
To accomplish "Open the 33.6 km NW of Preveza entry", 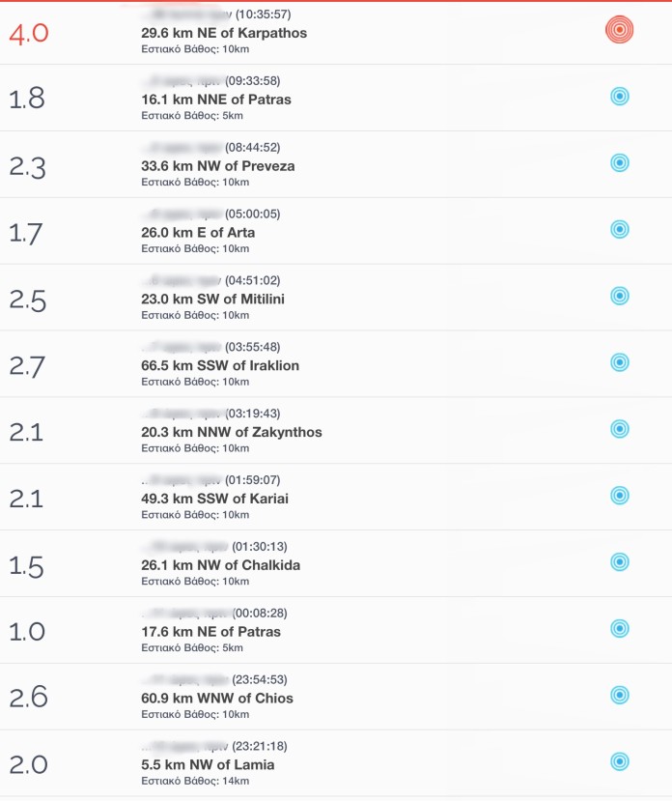I will pyautogui.click(x=336, y=164).
